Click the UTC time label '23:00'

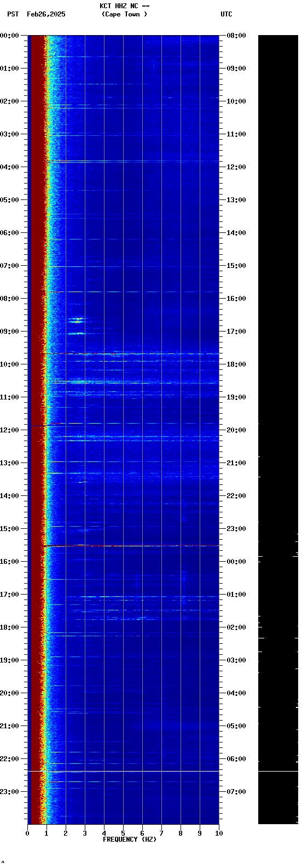point(236,529)
